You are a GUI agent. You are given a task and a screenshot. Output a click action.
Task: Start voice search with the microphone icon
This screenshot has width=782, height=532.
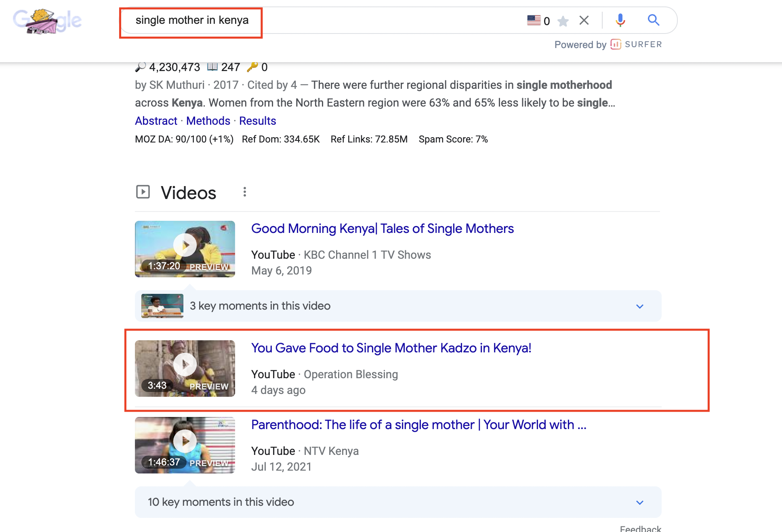coord(620,20)
